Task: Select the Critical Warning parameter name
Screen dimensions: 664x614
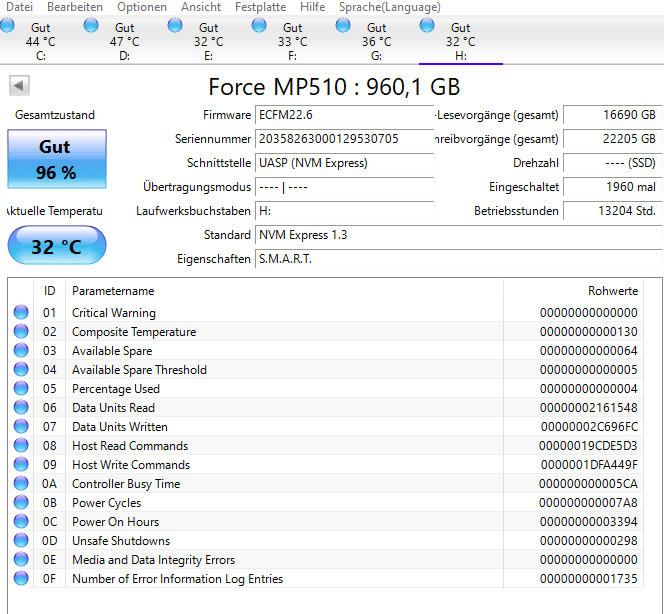Action: tap(114, 313)
